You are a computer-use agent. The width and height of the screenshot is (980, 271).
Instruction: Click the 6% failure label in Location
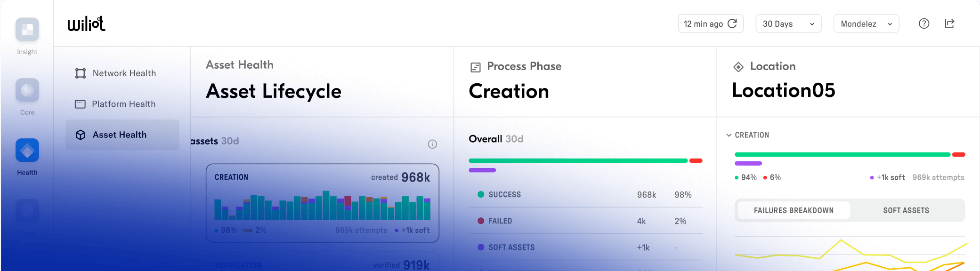pyautogui.click(x=775, y=177)
